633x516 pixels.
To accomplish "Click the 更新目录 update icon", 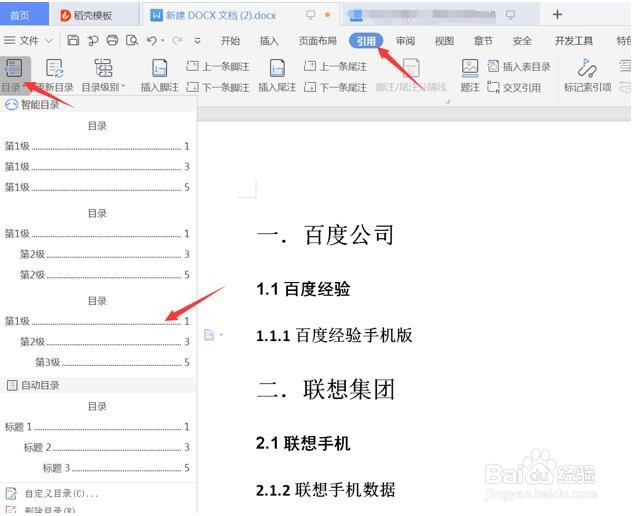I will point(54,68).
